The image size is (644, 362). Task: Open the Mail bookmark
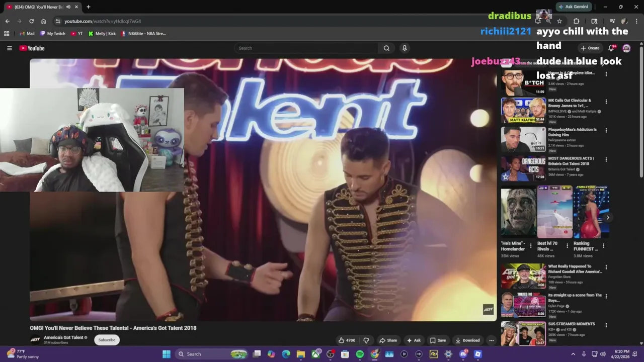pyautogui.click(x=27, y=34)
